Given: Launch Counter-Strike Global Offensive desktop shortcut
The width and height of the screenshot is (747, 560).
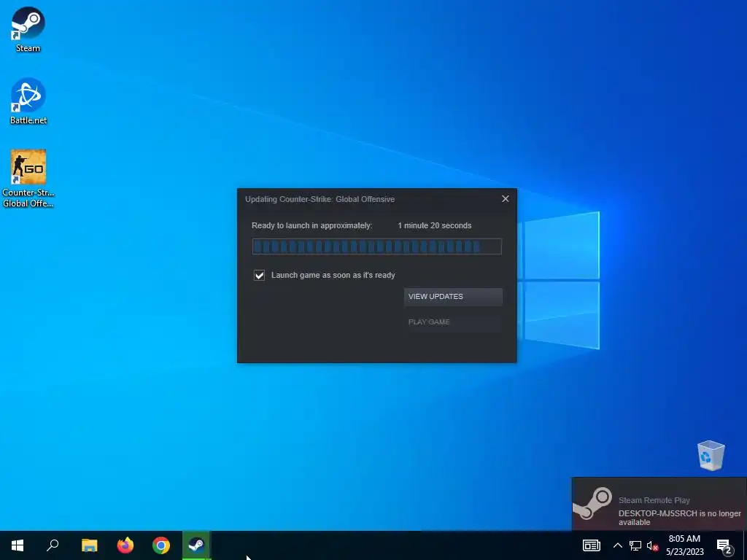Looking at the screenshot, I should click(28, 179).
